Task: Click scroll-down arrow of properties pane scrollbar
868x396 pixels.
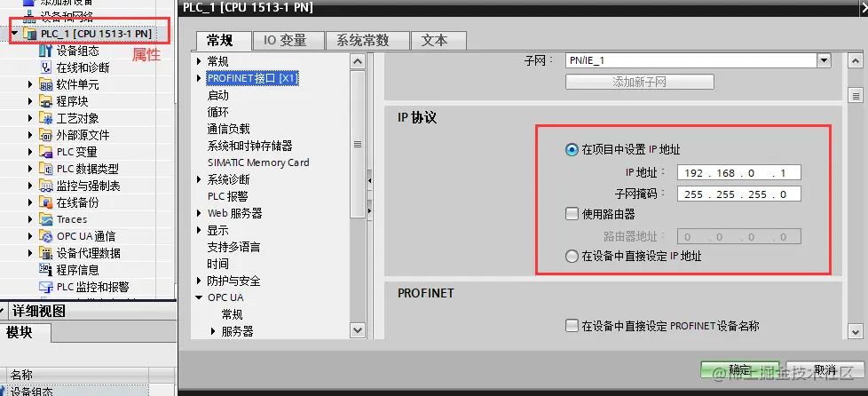Action: (856, 331)
